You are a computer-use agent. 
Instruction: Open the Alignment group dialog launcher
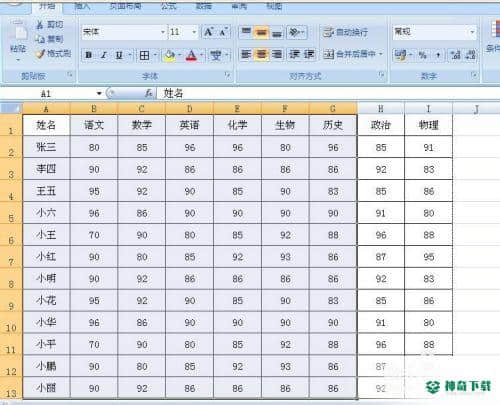(x=381, y=75)
